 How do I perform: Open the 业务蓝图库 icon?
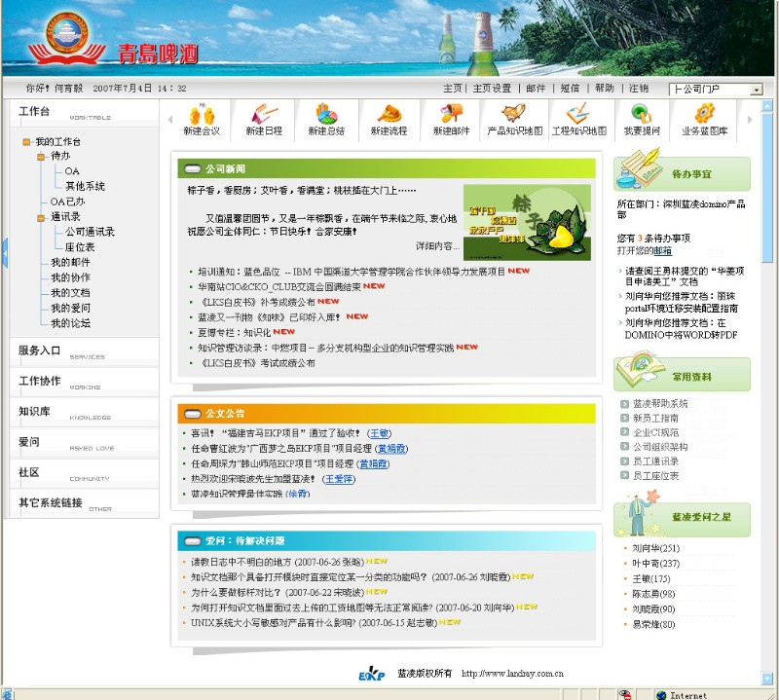[x=704, y=114]
